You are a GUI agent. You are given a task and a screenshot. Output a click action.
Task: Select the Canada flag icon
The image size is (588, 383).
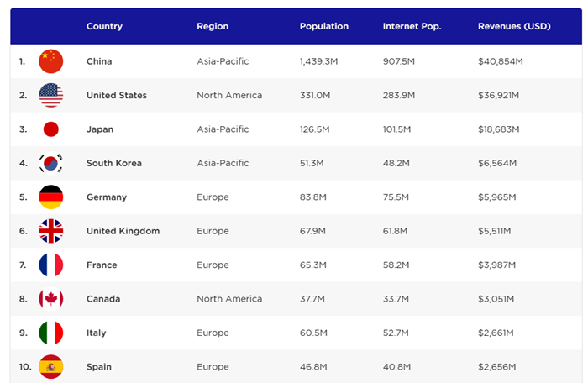(50, 299)
